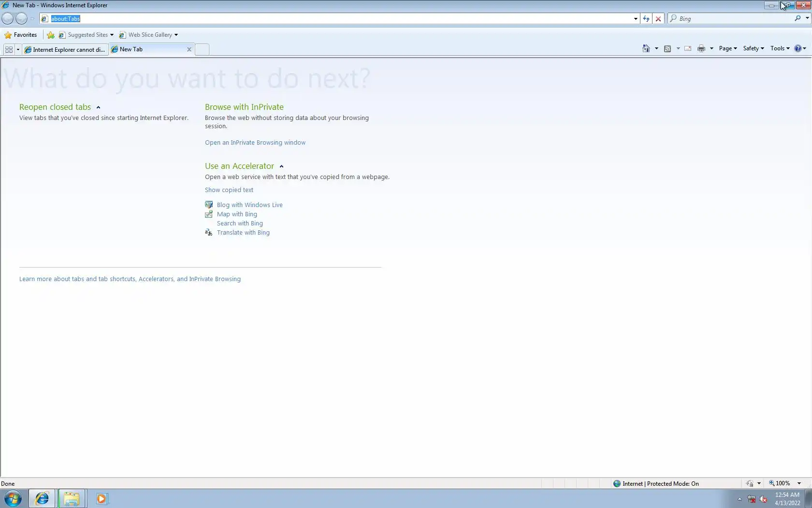Collapse the Use an Accelerator section

pyautogui.click(x=281, y=166)
